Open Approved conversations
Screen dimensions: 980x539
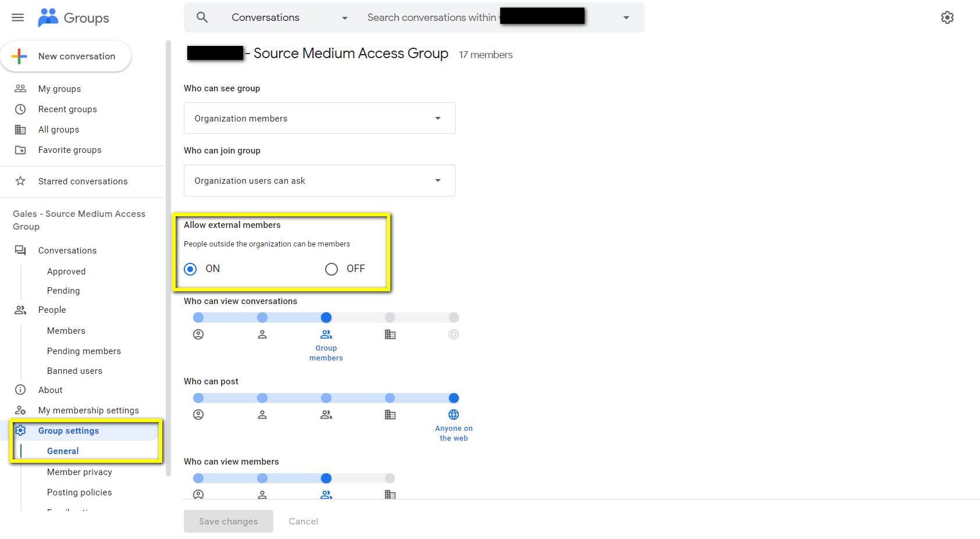tap(66, 272)
